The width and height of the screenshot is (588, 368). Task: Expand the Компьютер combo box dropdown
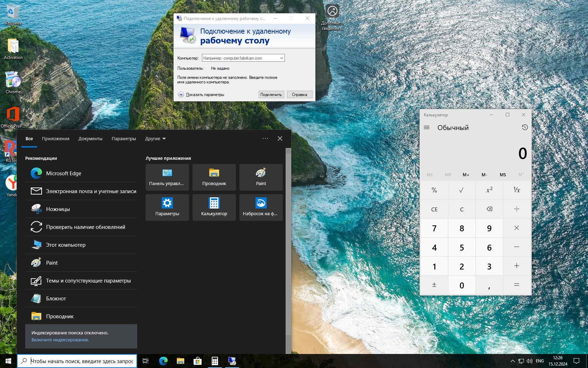pos(281,58)
